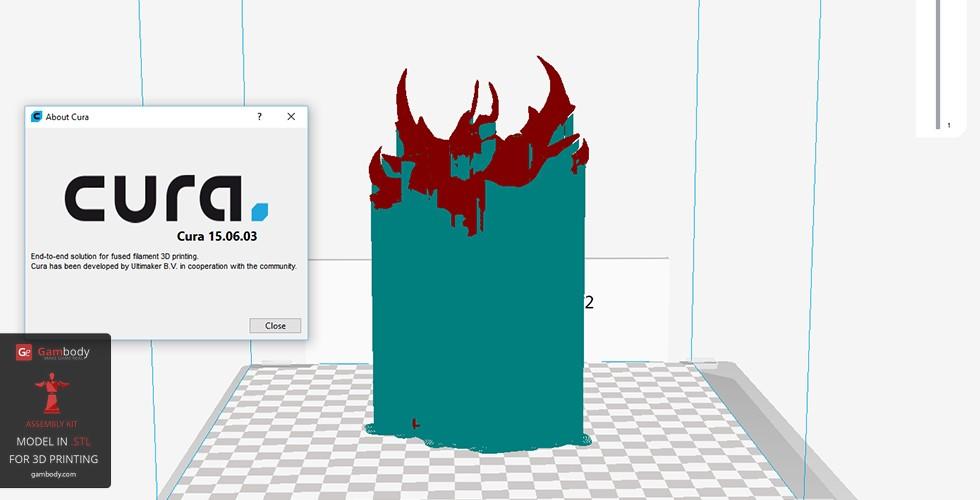Click the question mark help button

pos(260,117)
